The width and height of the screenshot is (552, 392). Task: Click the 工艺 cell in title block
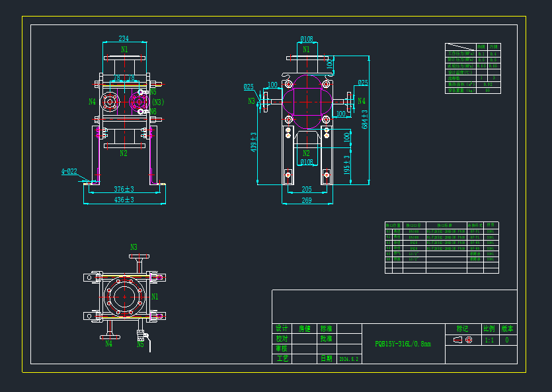(x=282, y=358)
